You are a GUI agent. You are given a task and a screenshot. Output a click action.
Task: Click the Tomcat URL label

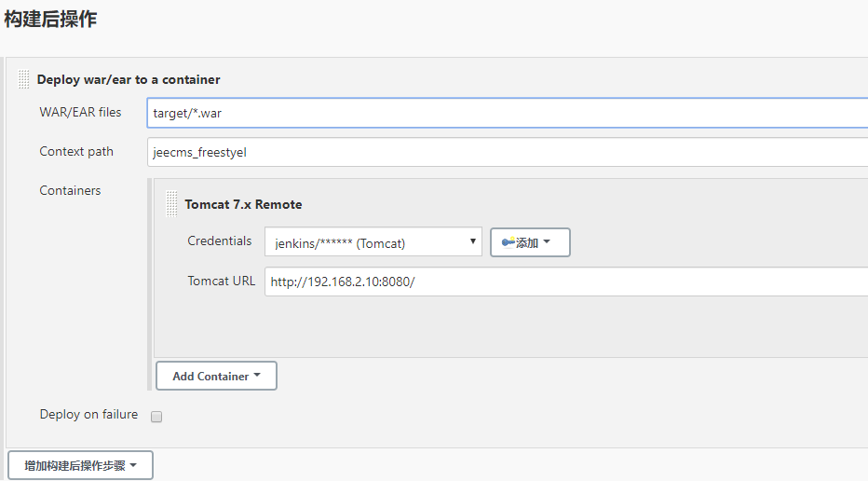tap(221, 281)
